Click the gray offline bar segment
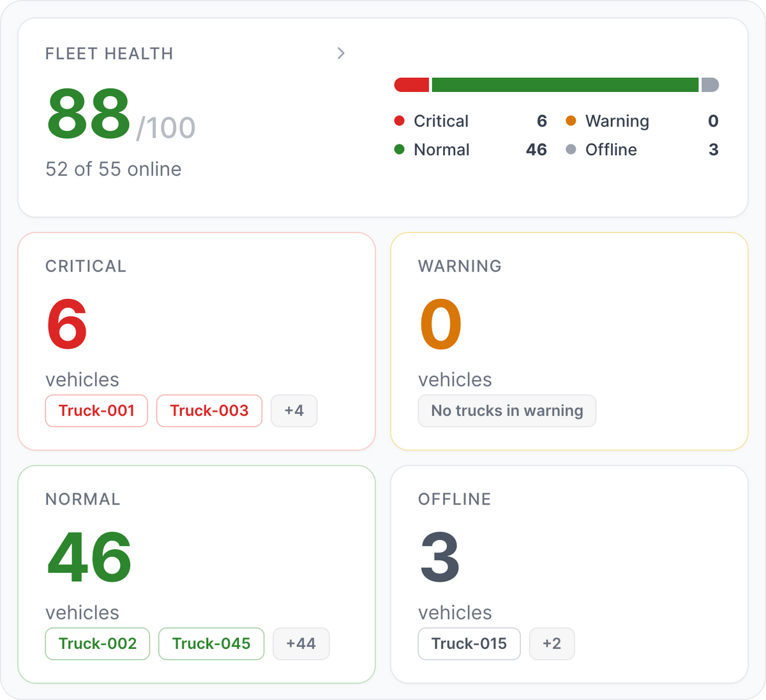The image size is (766, 700). tap(710, 85)
